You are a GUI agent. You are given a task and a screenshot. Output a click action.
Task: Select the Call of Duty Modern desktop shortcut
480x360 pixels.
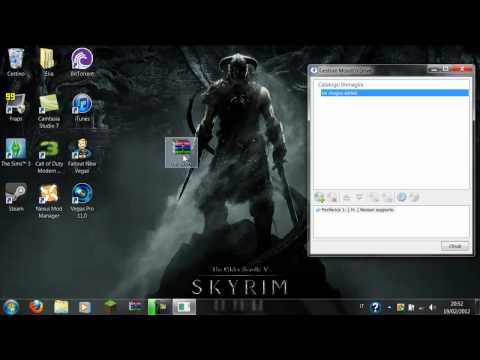(x=49, y=157)
